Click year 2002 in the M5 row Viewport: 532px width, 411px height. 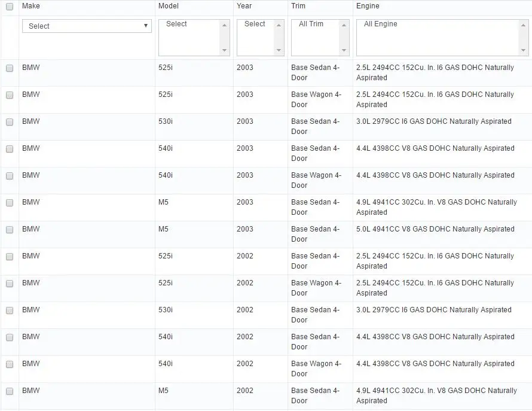(245, 391)
